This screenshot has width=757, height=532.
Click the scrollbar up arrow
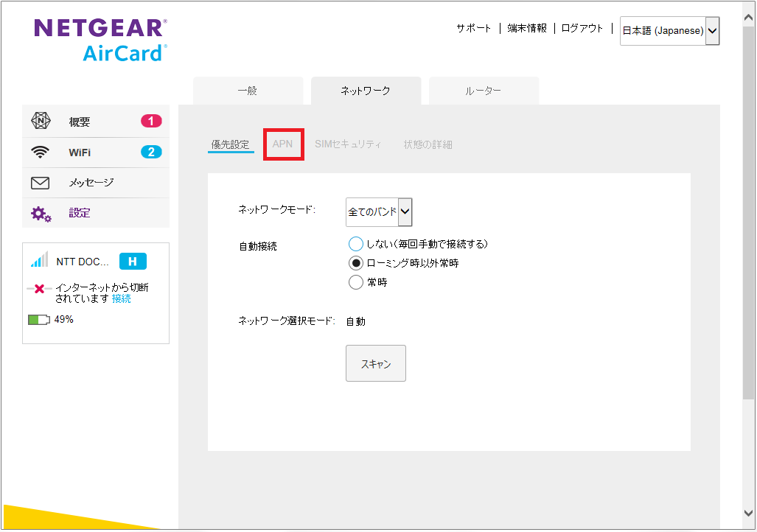748,18
